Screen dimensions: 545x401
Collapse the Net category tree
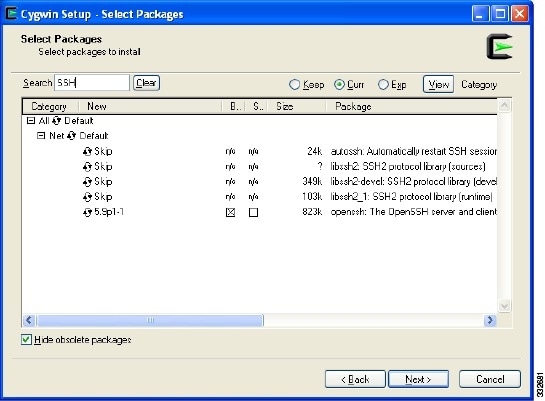(41, 136)
